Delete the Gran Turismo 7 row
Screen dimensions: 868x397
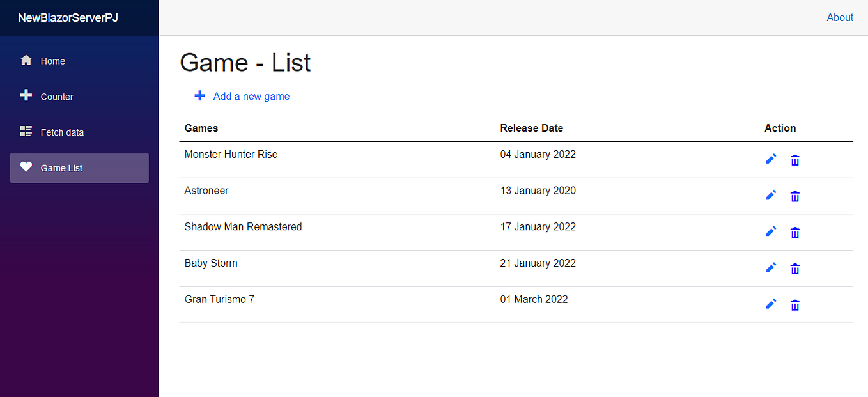point(794,305)
